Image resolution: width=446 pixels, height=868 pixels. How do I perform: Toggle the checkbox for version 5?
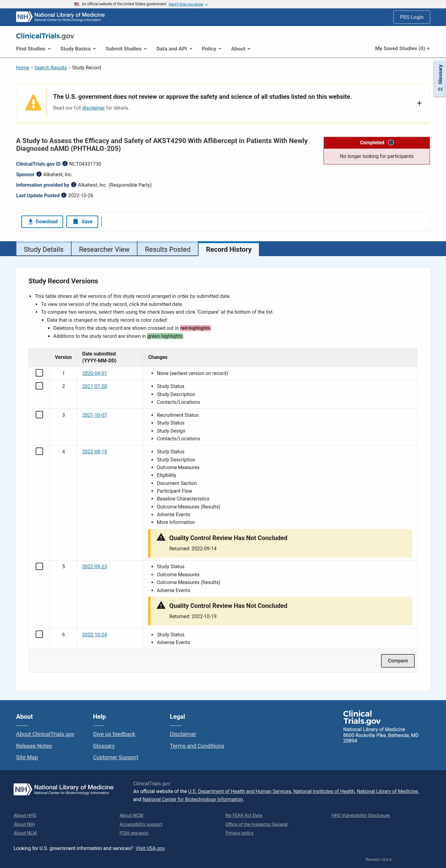coord(39,566)
